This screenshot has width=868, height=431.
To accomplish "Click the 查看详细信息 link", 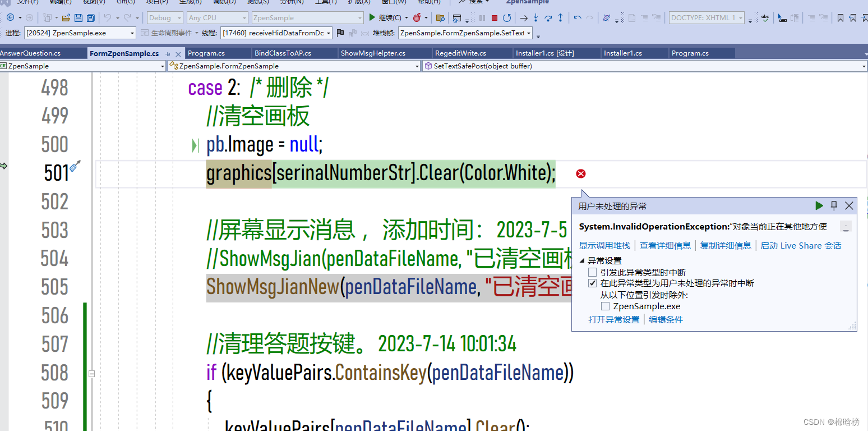I will click(x=665, y=245).
